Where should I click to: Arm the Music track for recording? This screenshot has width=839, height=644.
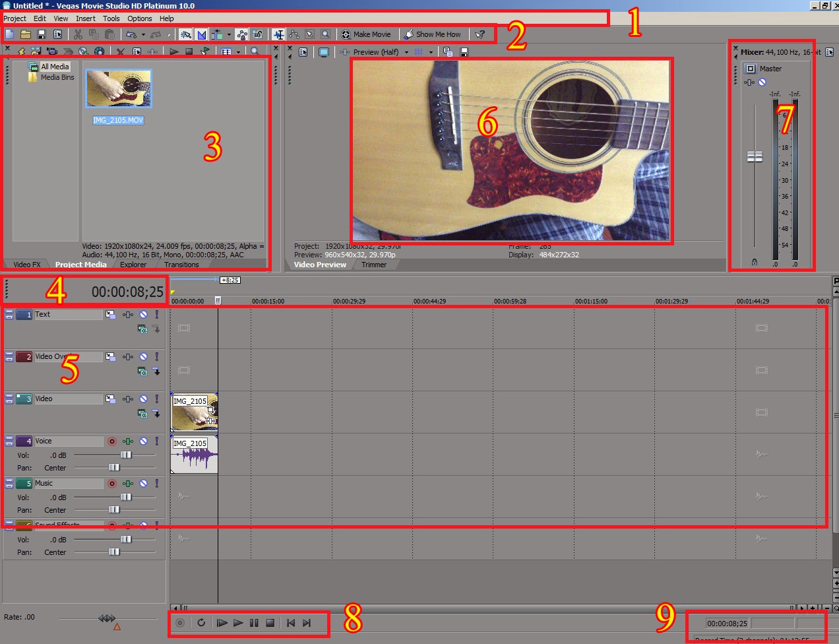coord(112,483)
